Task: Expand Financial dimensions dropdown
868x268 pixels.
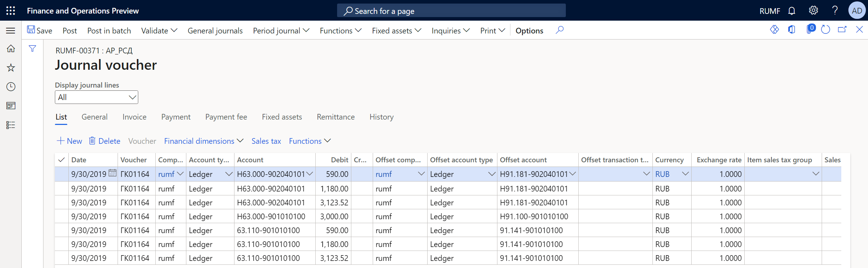Action: pos(203,141)
